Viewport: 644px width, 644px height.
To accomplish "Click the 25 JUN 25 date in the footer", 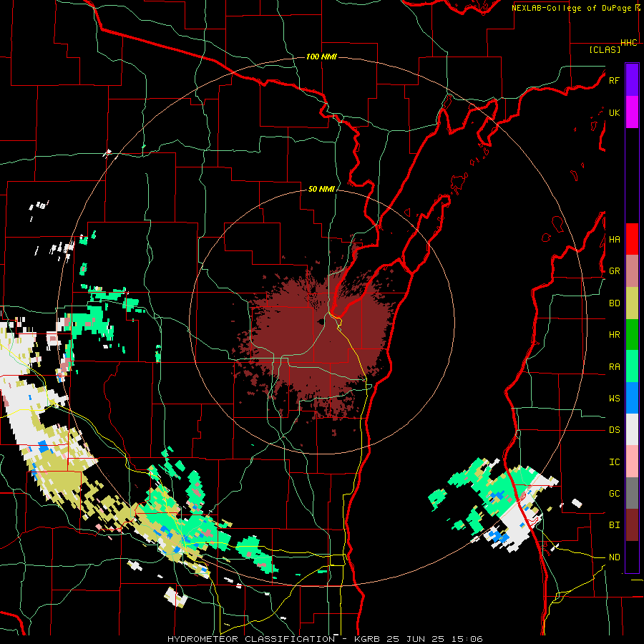I will pos(417,639).
